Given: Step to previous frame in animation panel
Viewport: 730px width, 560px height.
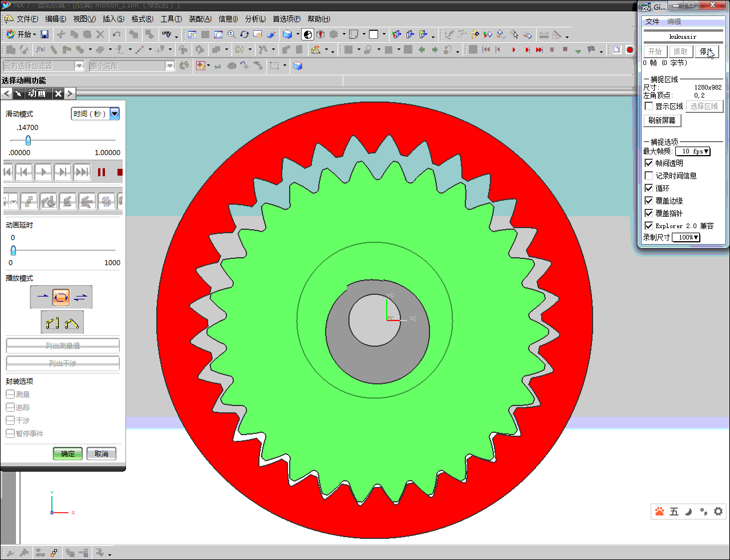Looking at the screenshot, I should 24,172.
